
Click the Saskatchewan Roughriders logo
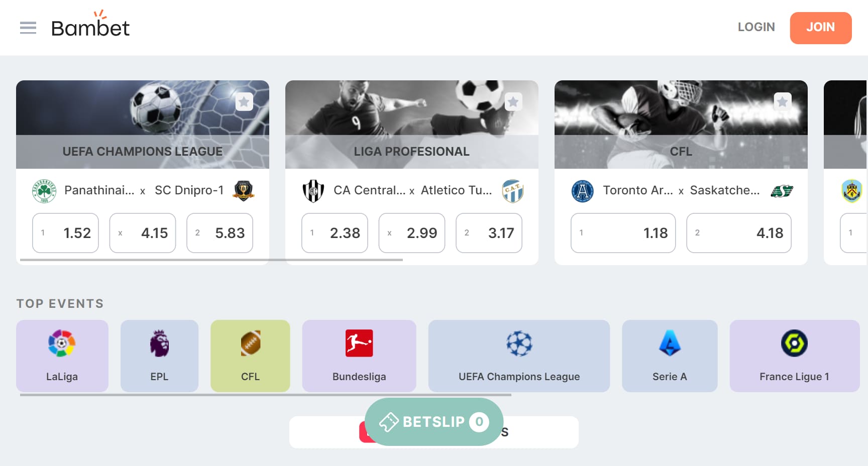tap(782, 191)
